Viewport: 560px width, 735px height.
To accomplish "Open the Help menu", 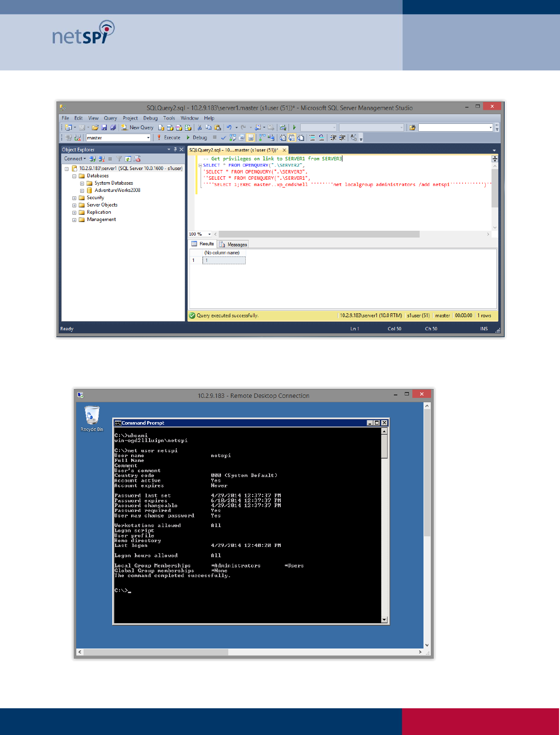I will click(x=209, y=118).
